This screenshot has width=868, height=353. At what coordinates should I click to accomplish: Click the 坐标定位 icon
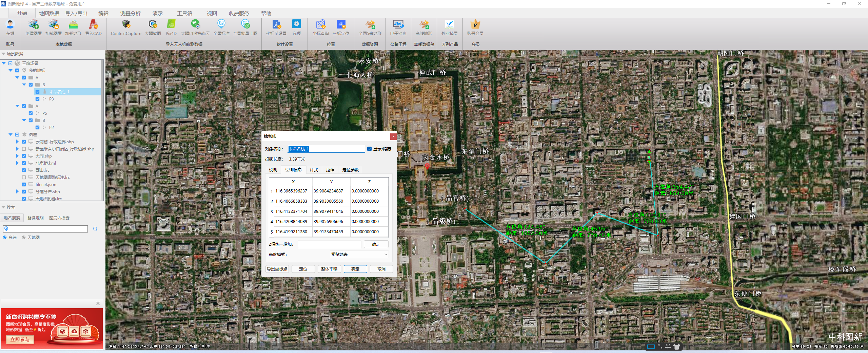pyautogui.click(x=341, y=24)
